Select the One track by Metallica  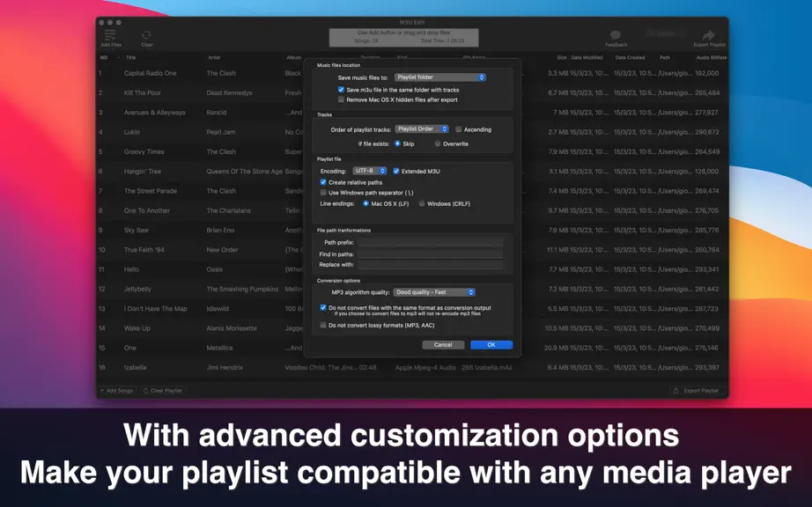click(130, 349)
